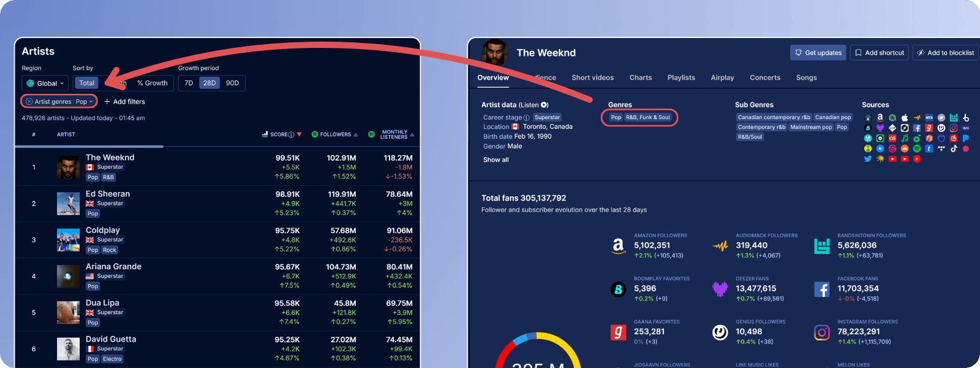Viewport: 980px width, 368px height.
Task: Click the Apple logo source icon
Action: (x=905, y=118)
